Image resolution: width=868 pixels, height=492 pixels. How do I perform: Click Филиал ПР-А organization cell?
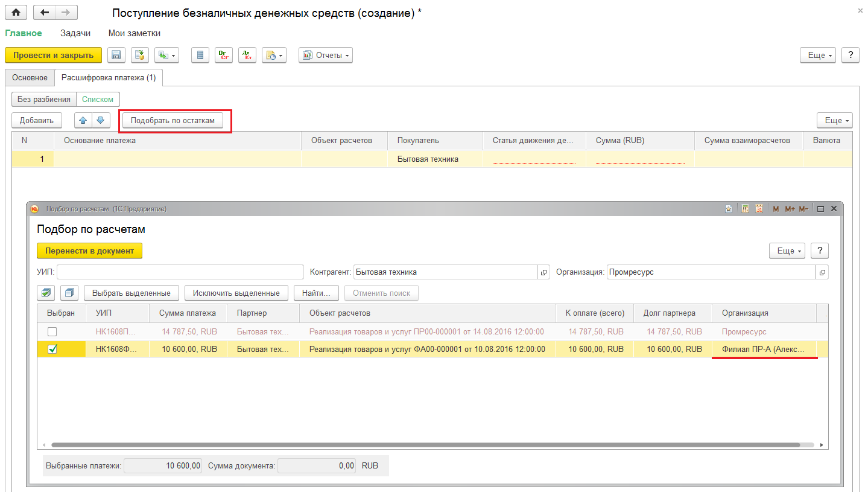(764, 349)
